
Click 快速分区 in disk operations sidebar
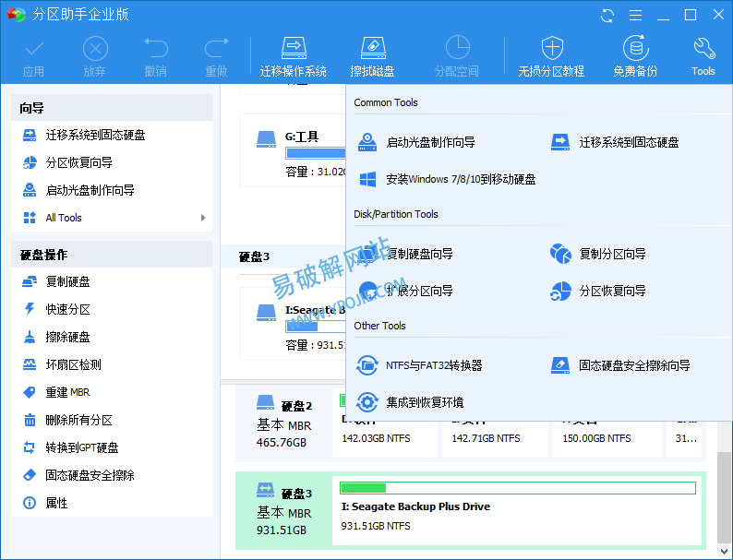67,309
